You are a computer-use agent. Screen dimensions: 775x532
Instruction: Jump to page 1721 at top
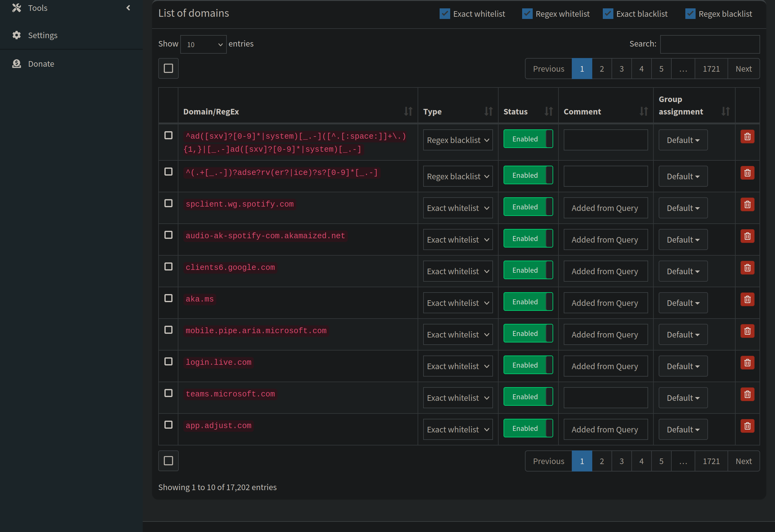pos(711,69)
